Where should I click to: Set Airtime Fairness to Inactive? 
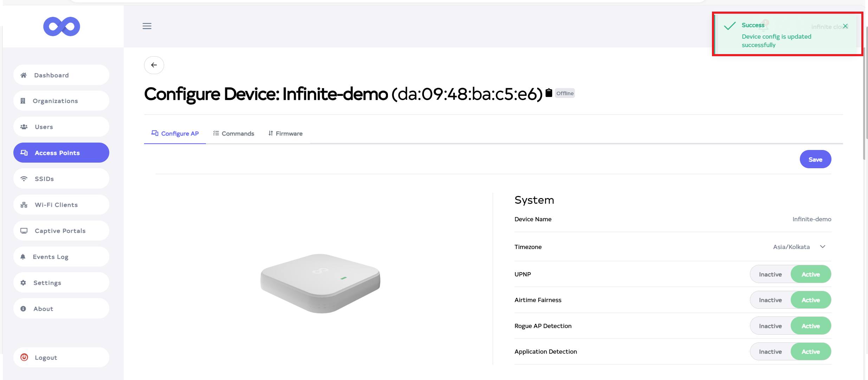[770, 300]
